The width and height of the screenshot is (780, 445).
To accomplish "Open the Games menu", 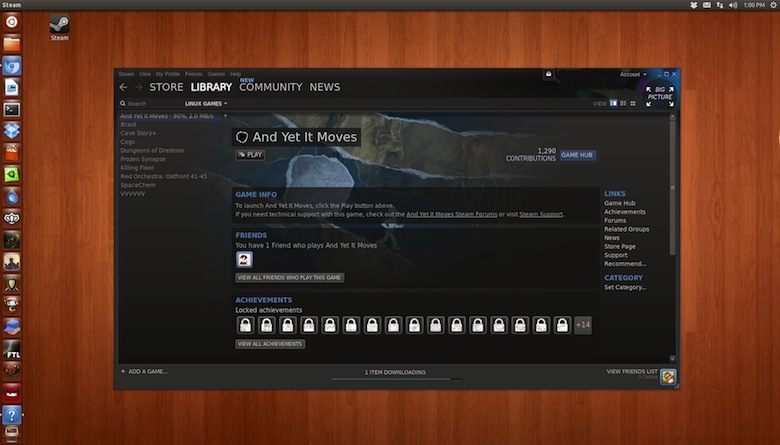I will pos(216,74).
